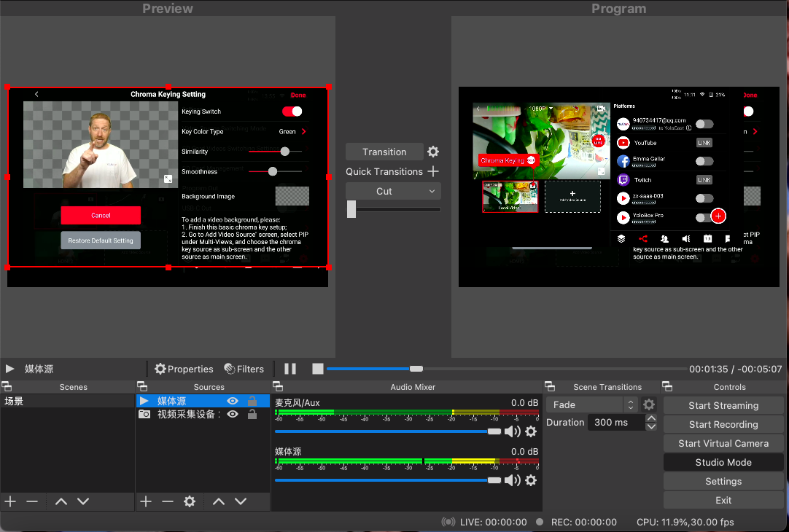Open the Fade transition type dropdown
Screen dimensions: 789x532
click(x=592, y=404)
